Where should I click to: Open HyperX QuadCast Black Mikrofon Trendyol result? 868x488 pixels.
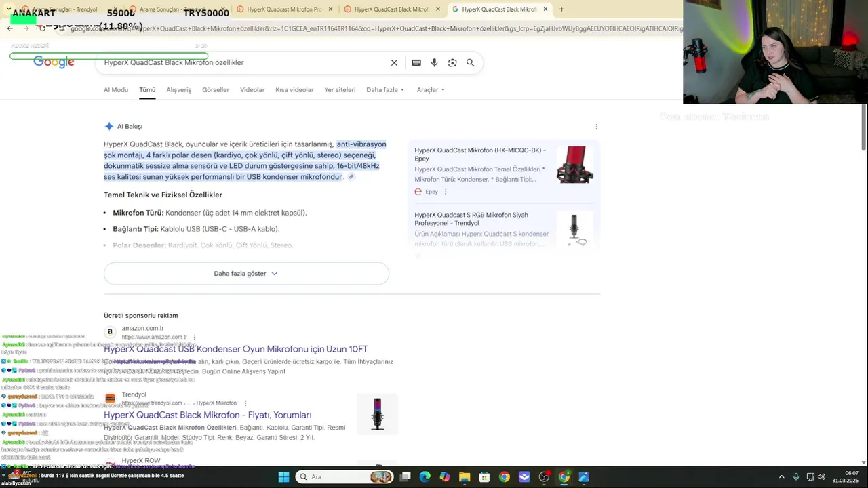[x=208, y=415]
